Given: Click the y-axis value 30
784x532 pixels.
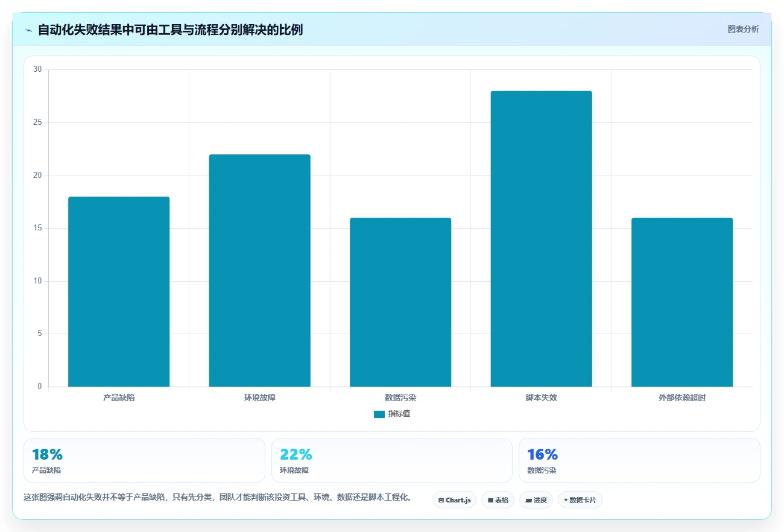Looking at the screenshot, I should [37, 69].
